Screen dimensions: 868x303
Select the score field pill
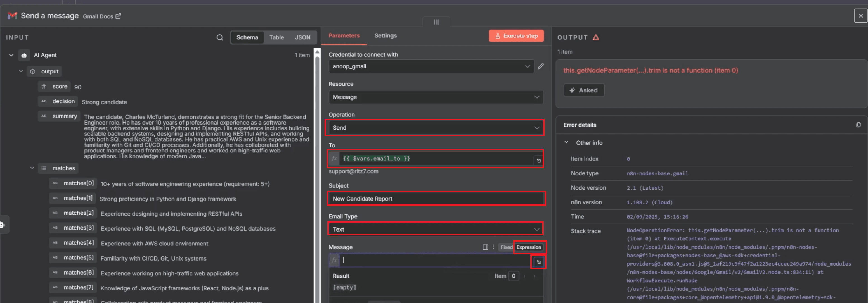point(54,87)
